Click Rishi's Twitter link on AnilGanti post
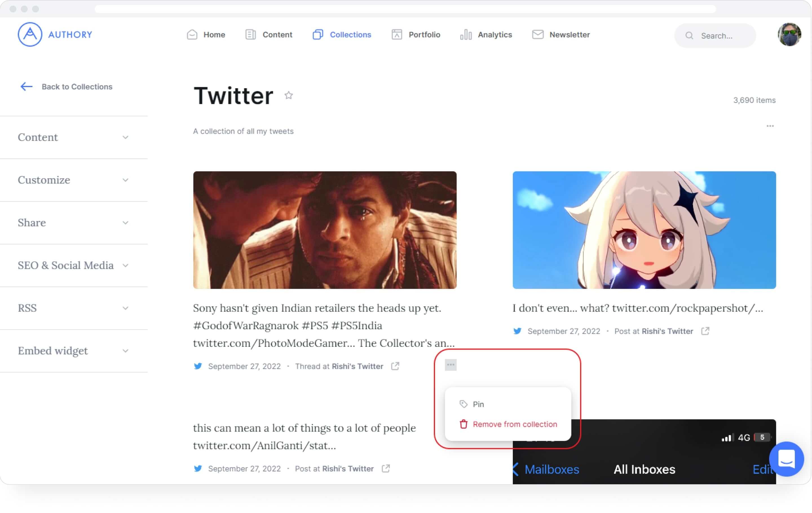 348,469
